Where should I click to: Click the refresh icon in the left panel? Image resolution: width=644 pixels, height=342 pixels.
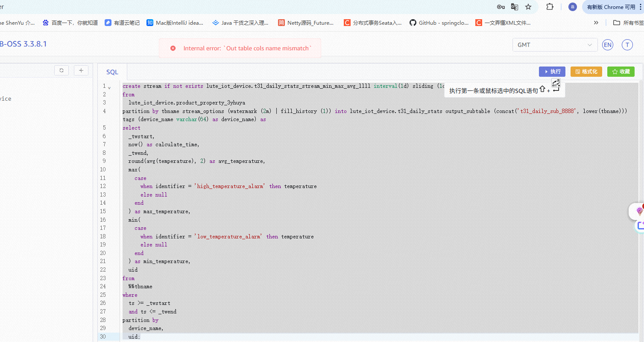click(61, 70)
